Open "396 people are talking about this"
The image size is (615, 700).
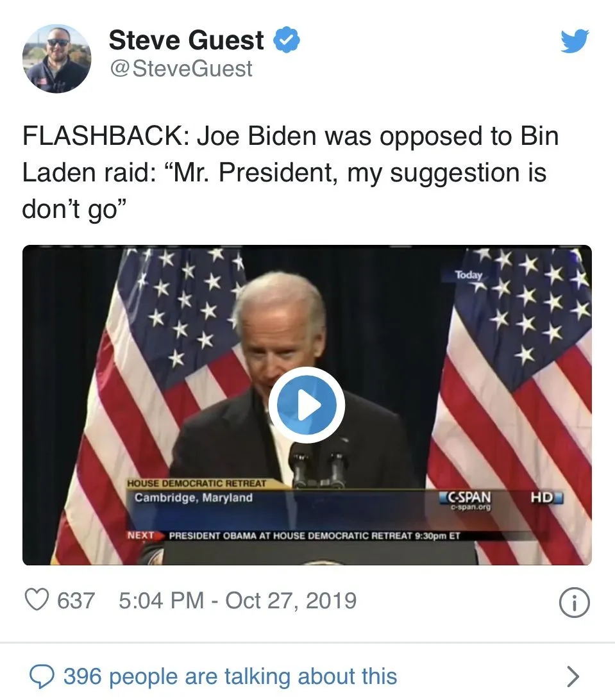pyautogui.click(x=230, y=676)
